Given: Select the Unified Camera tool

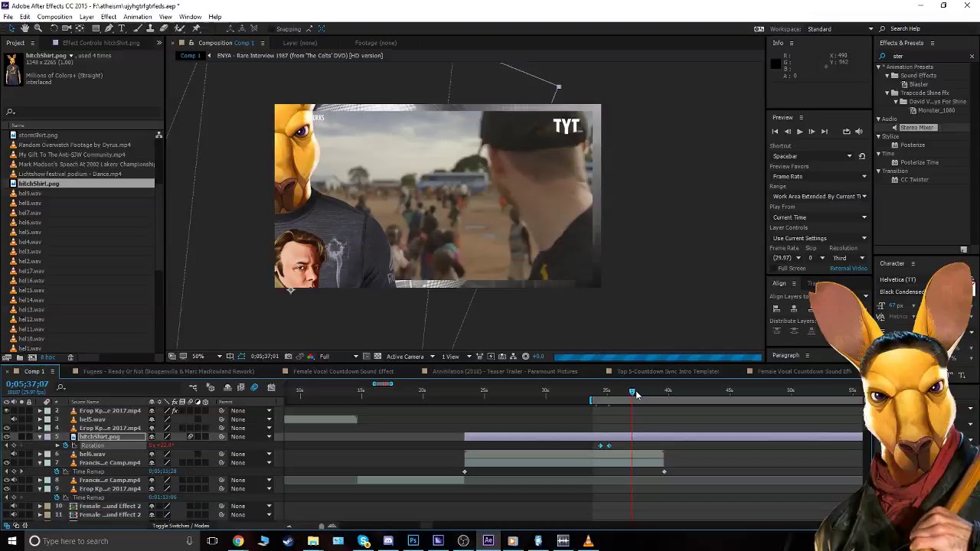Looking at the screenshot, I should pyautogui.click(x=67, y=28).
